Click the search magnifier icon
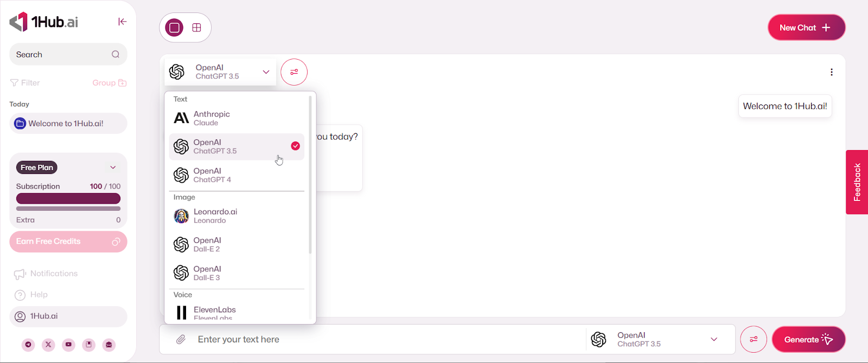Screen dimensions: 868x363 pyautogui.click(x=116, y=54)
